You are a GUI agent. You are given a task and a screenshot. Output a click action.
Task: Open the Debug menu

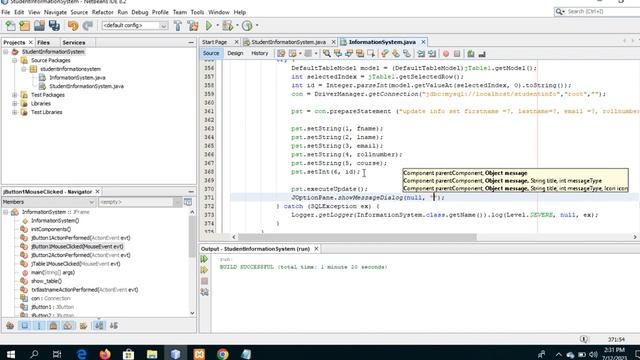(140, 12)
